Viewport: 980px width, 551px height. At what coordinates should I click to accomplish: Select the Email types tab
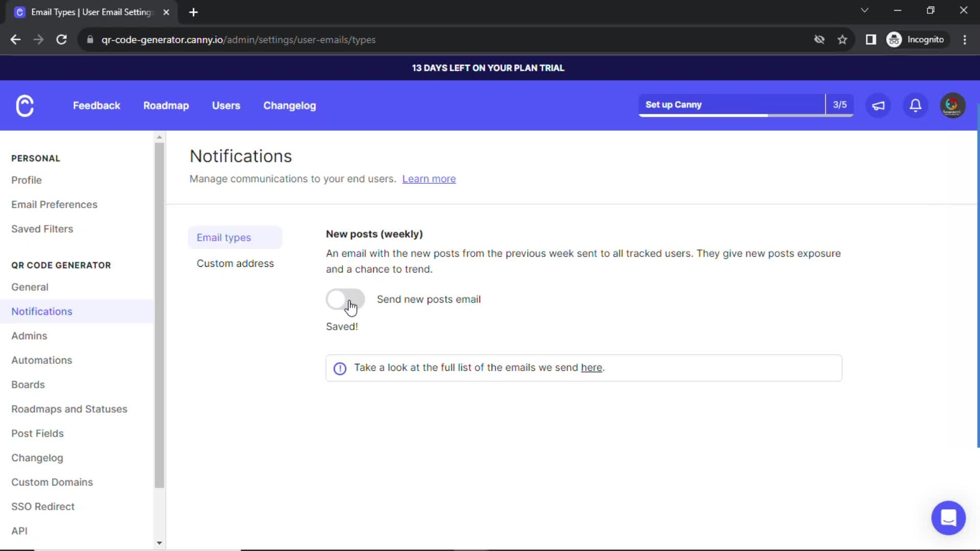(224, 237)
